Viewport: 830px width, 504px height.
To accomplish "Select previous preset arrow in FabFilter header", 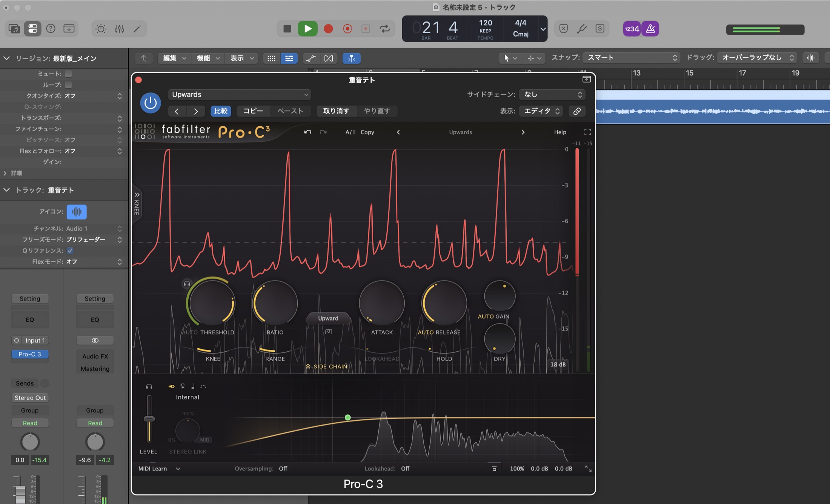I will point(398,132).
